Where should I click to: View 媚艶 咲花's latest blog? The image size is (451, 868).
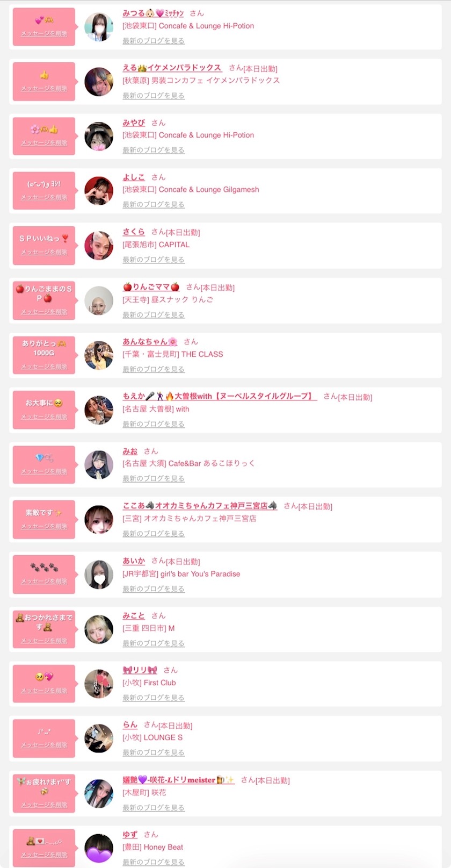(x=154, y=808)
